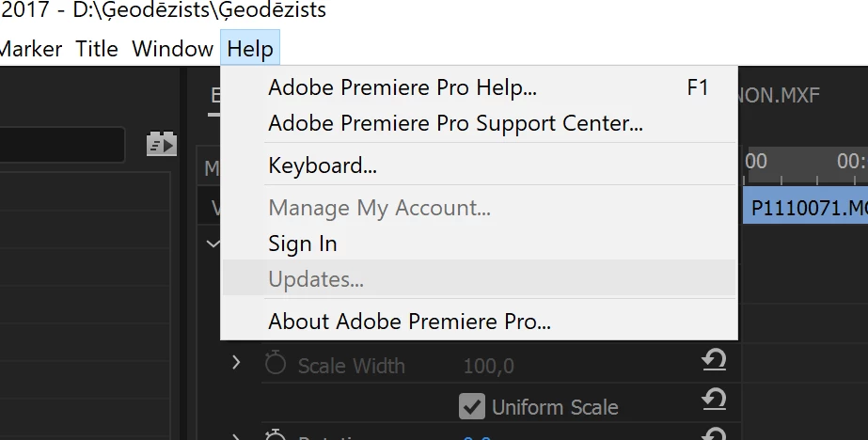Click the Manage My Account entry

tap(379, 208)
